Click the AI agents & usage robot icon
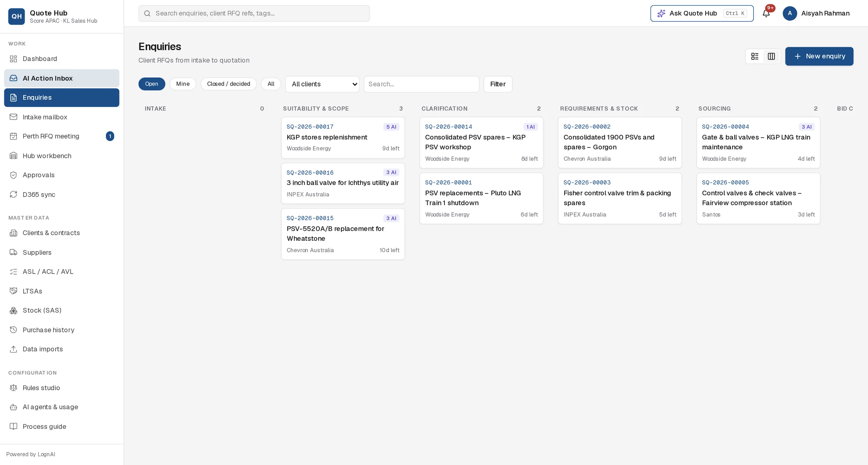868x465 pixels. pos(13,407)
